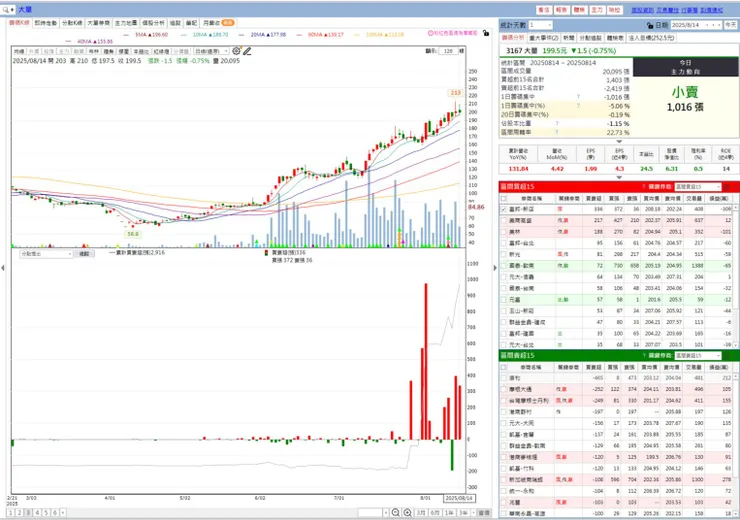Click the 主力 button in the top bar

click(x=597, y=10)
